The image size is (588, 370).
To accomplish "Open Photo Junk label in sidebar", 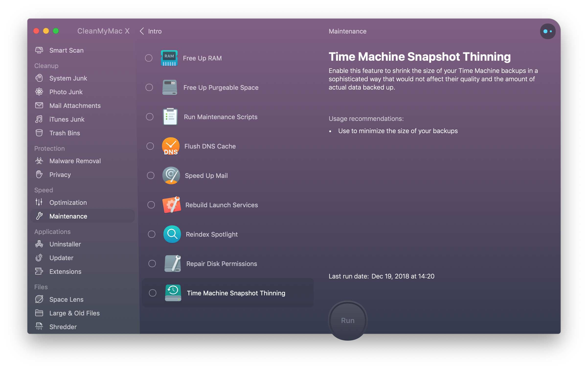I will click(66, 92).
